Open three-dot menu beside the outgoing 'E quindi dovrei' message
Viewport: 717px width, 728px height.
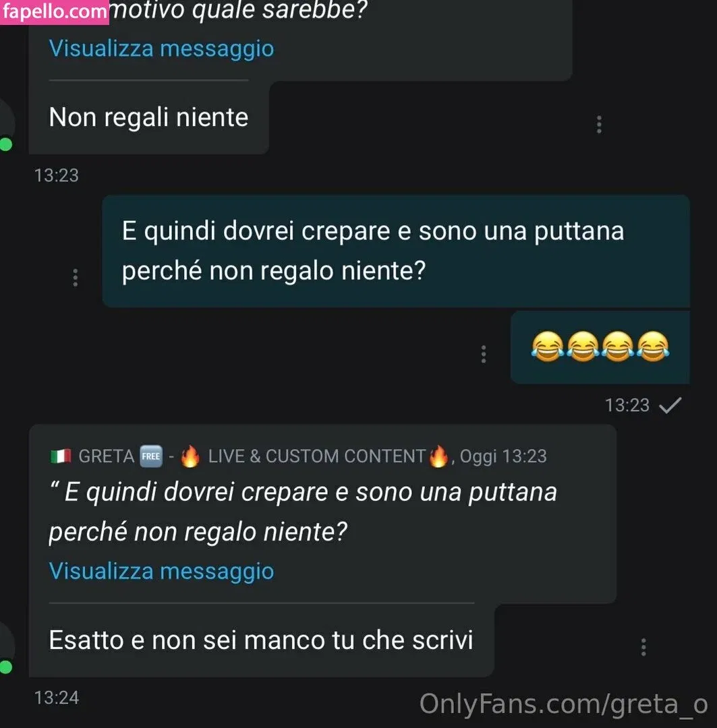tap(76, 277)
